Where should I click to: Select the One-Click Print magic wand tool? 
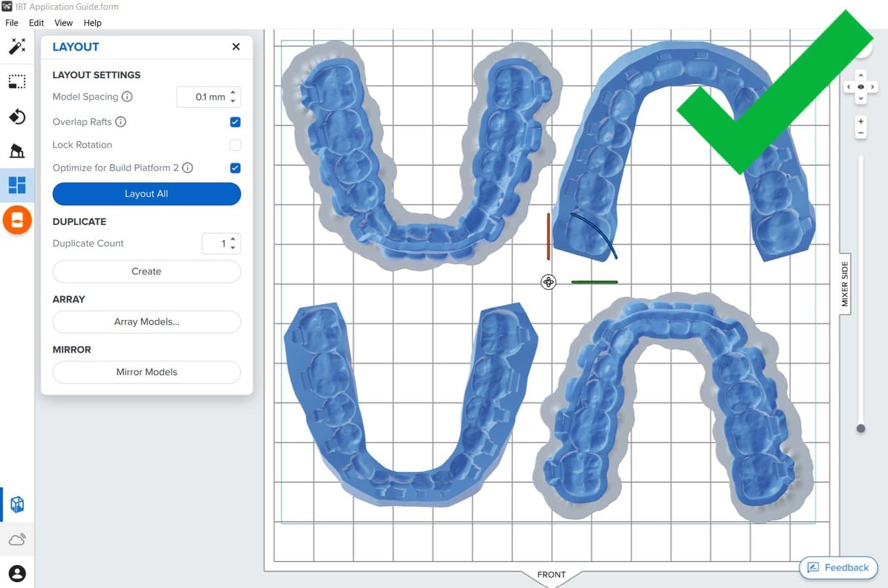click(17, 46)
